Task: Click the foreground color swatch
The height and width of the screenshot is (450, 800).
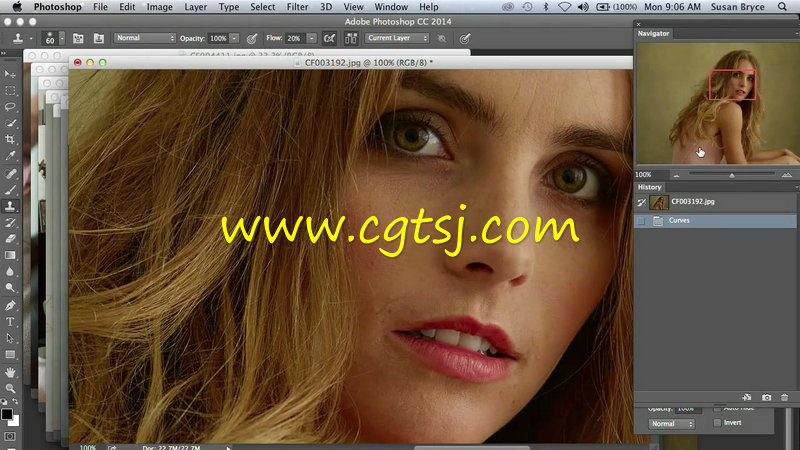Action: point(7,414)
